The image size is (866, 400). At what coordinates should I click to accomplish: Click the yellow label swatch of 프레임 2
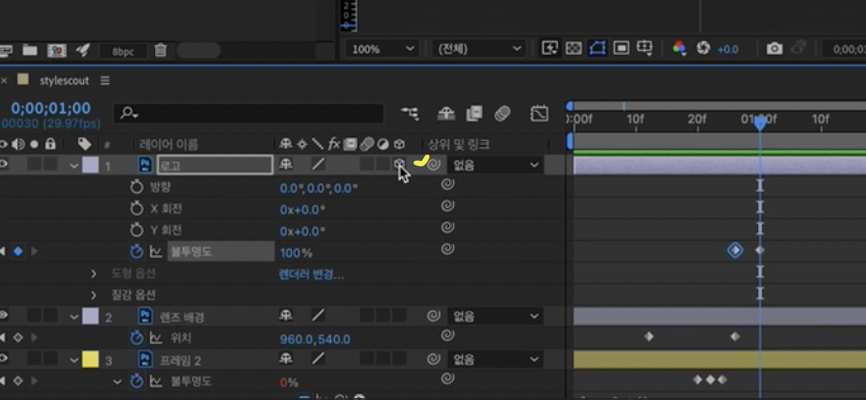tap(91, 360)
